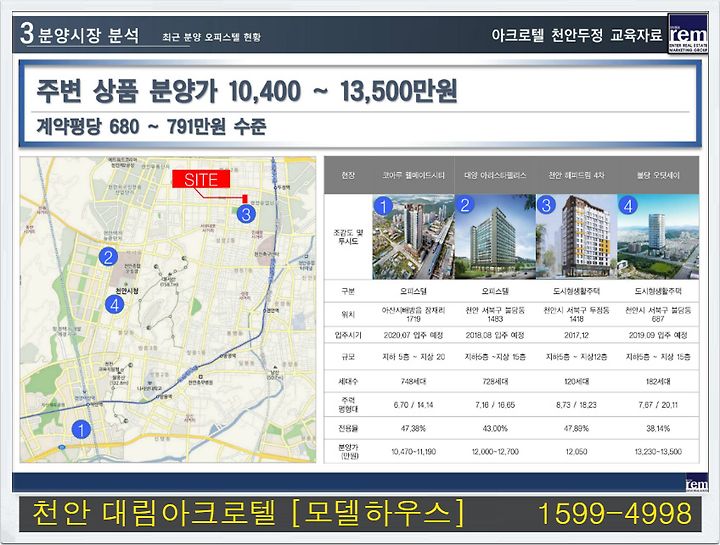
Task: Click the '전용율' row label
Action: 348,428
